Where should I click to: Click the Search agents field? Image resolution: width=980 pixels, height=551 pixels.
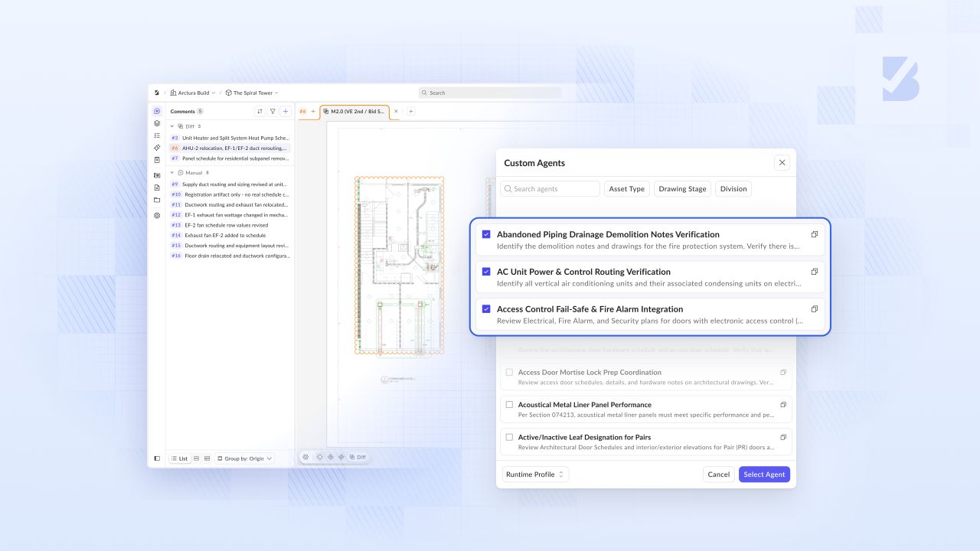click(550, 189)
